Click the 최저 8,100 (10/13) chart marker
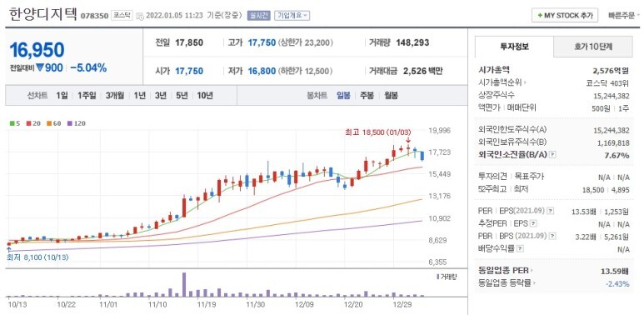The image size is (644, 315). pyautogui.click(x=37, y=257)
